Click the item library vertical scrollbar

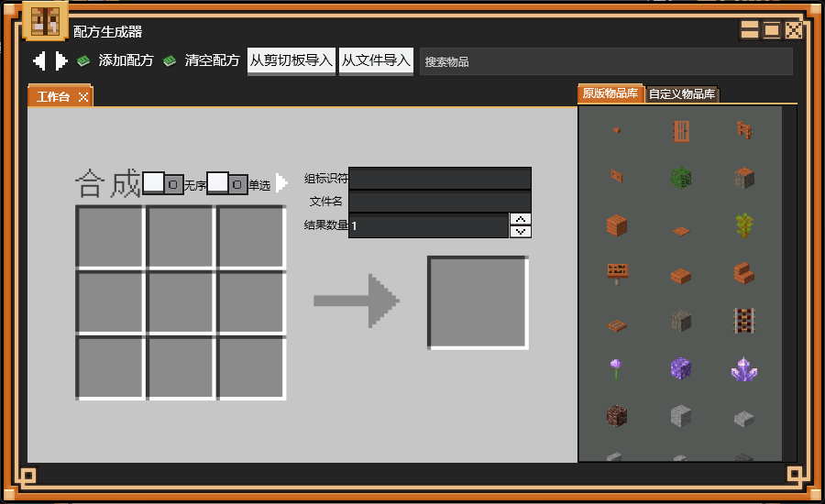click(x=788, y=283)
